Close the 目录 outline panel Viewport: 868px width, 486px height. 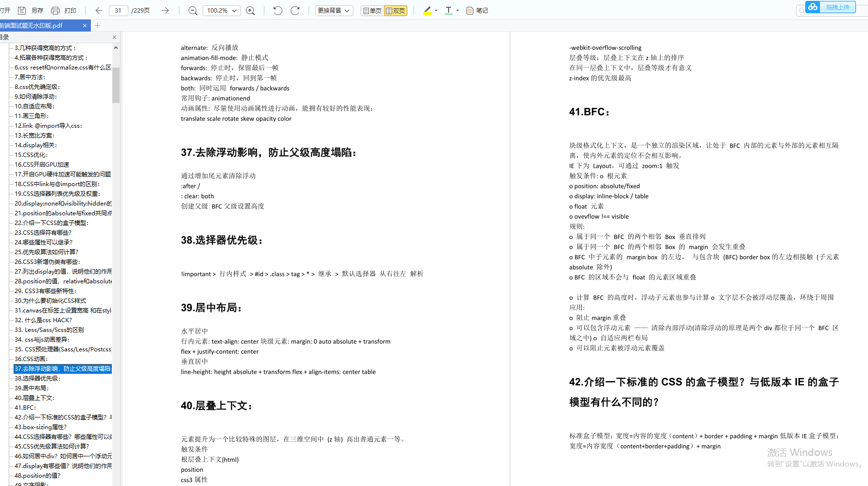(114, 37)
